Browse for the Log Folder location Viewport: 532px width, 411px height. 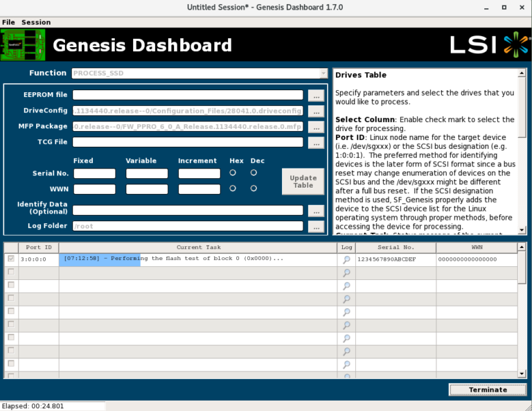315,227
